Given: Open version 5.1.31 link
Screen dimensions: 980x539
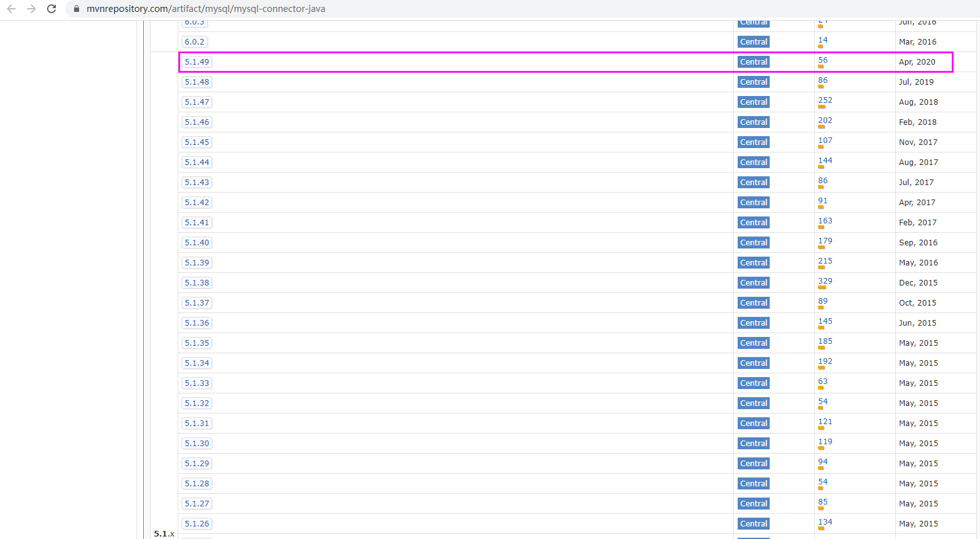Looking at the screenshot, I should click(197, 424).
